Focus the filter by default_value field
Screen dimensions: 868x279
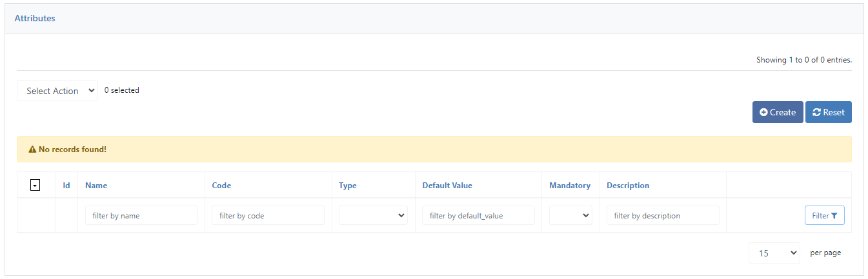click(478, 216)
